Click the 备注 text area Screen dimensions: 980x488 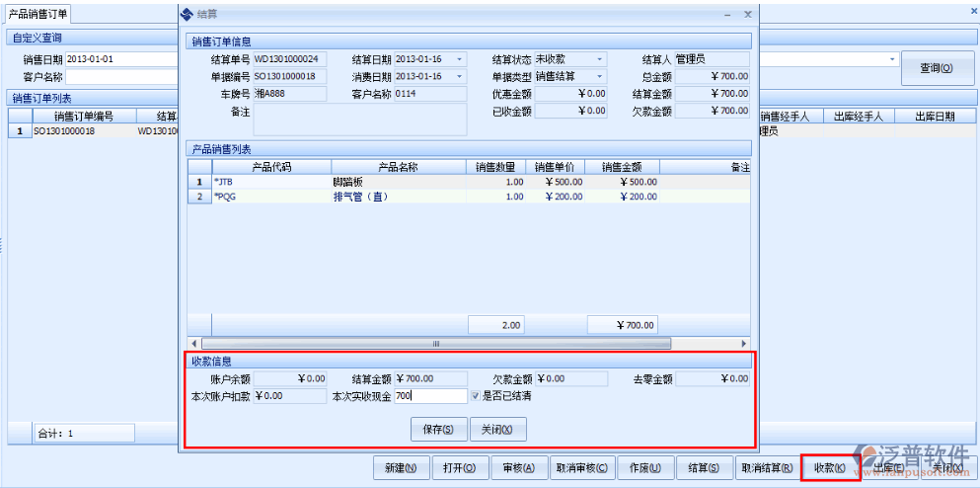(360, 120)
